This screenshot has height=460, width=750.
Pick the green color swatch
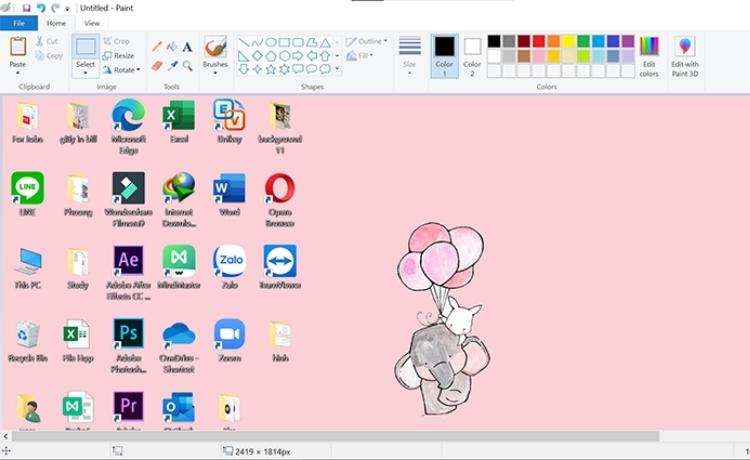[583, 41]
